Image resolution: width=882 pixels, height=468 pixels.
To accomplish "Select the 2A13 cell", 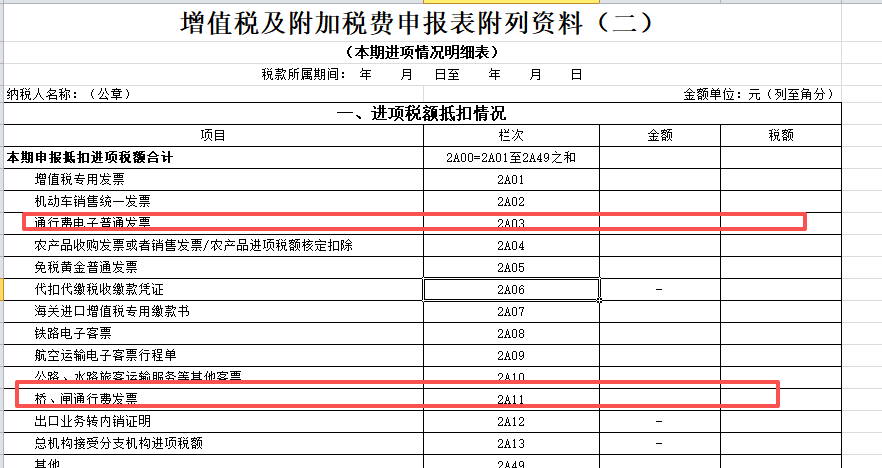I will [511, 443].
